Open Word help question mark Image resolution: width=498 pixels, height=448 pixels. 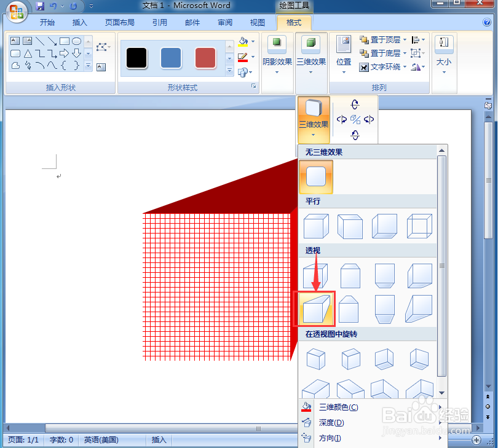click(486, 22)
